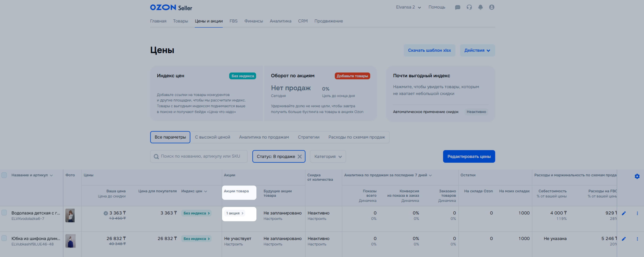Click the 4 000 ₸ cost value
Screen dimensions: 644x257
(558, 213)
